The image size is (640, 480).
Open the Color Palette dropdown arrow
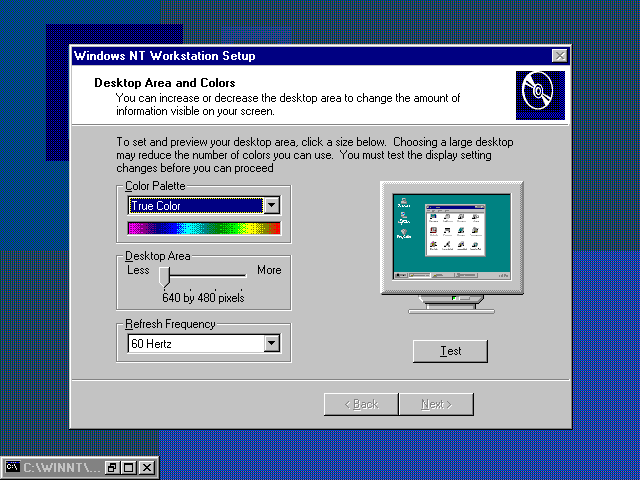272,205
